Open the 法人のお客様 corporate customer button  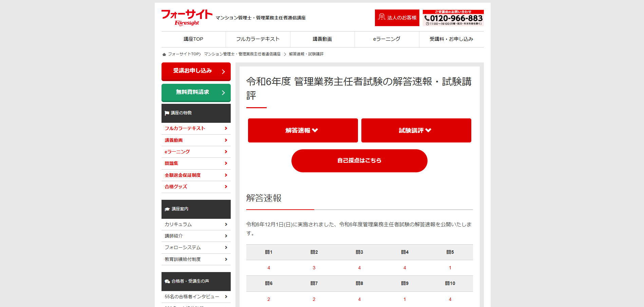pos(397,18)
